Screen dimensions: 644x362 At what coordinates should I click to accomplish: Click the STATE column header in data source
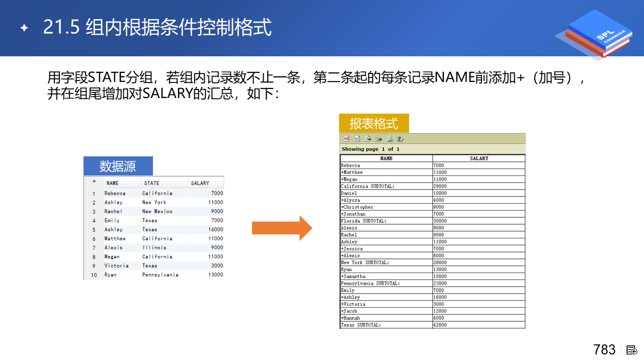(151, 183)
